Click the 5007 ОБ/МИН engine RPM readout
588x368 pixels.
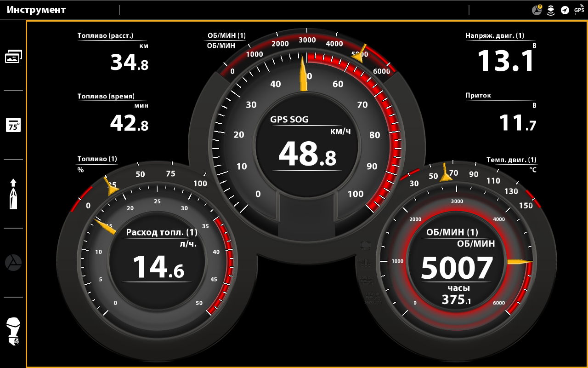pyautogui.click(x=457, y=267)
